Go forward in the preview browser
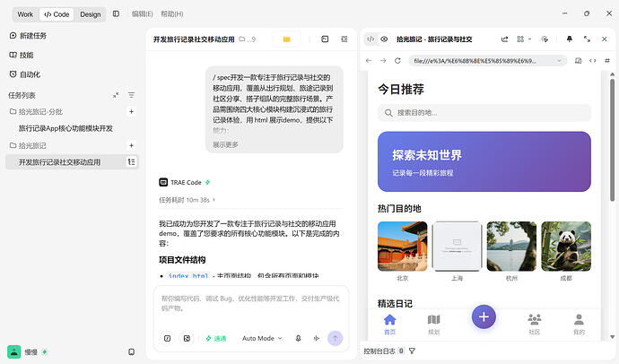 point(383,61)
